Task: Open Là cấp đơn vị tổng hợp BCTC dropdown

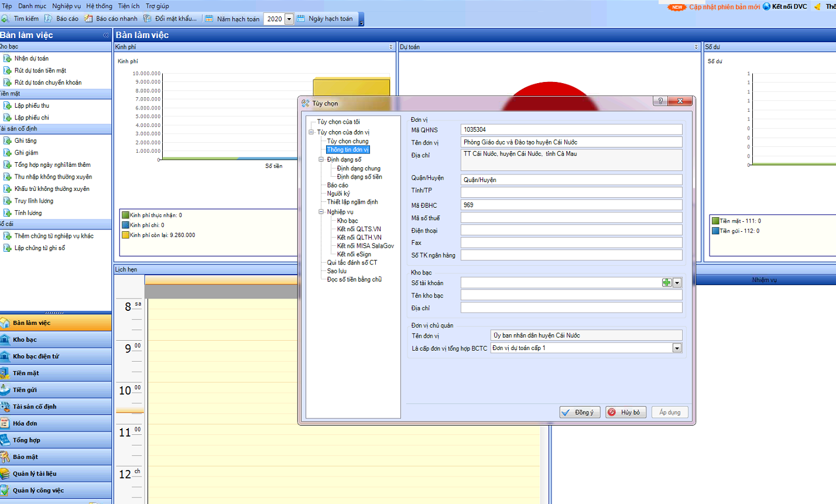Action: pos(677,348)
